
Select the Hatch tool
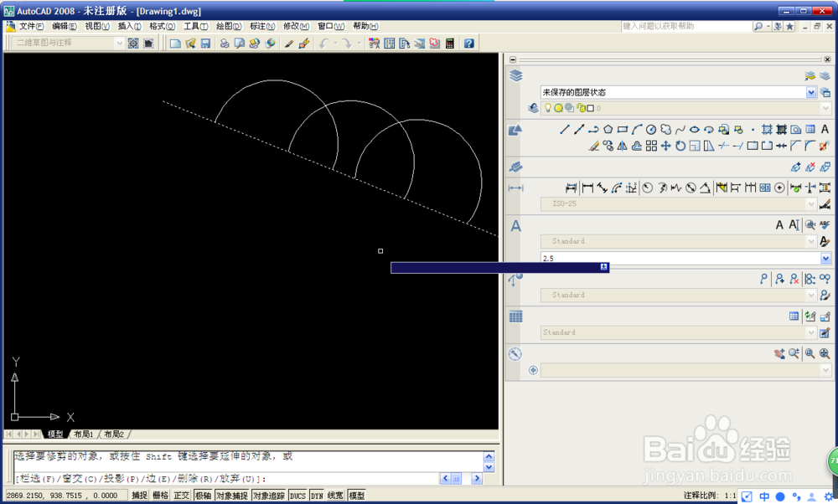point(767,129)
